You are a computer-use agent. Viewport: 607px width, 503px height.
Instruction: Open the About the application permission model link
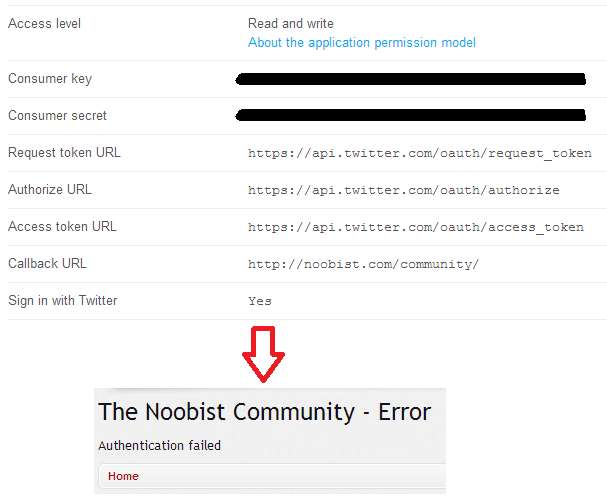click(361, 43)
